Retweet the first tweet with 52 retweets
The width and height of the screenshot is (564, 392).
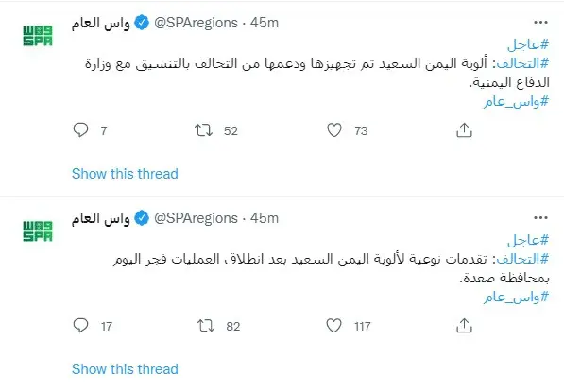[203, 130]
